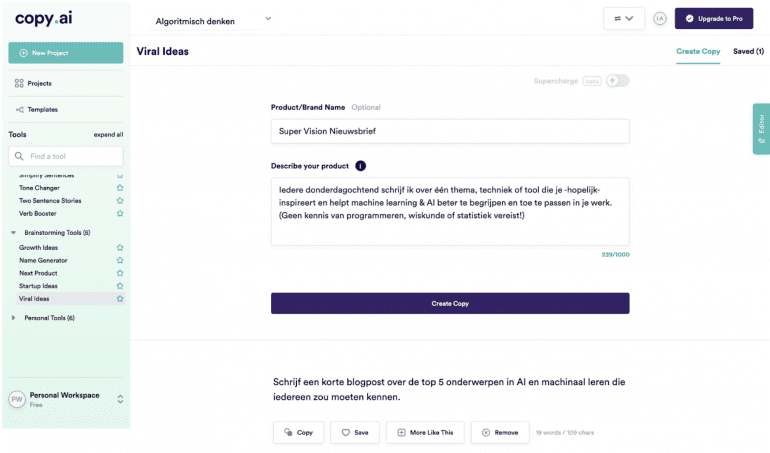Click the Find a tool search field
This screenshot has height=453, width=770.
66,156
